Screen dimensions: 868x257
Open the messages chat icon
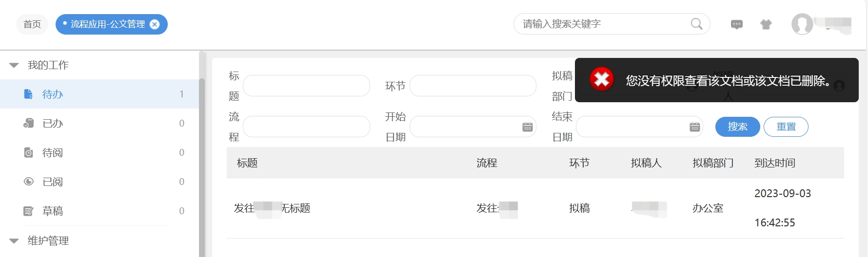(x=737, y=24)
